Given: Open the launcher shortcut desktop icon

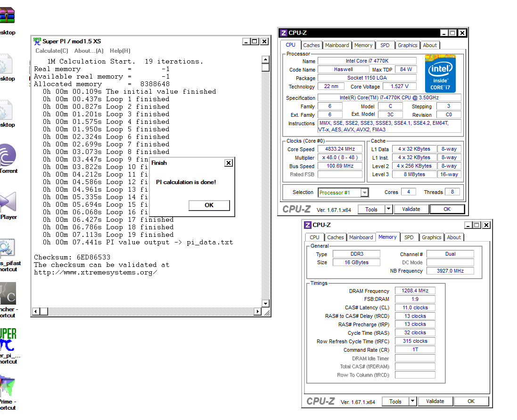Looking at the screenshot, I should click(8, 293).
